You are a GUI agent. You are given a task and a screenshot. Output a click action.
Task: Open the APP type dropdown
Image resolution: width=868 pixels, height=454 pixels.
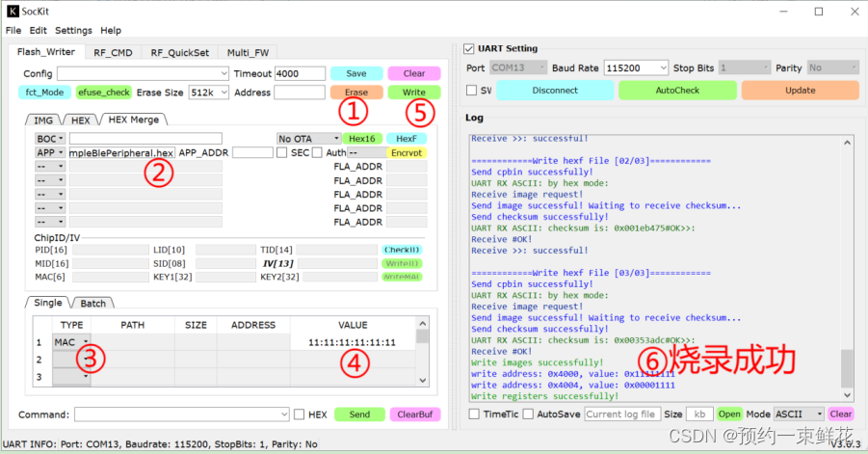(x=50, y=152)
